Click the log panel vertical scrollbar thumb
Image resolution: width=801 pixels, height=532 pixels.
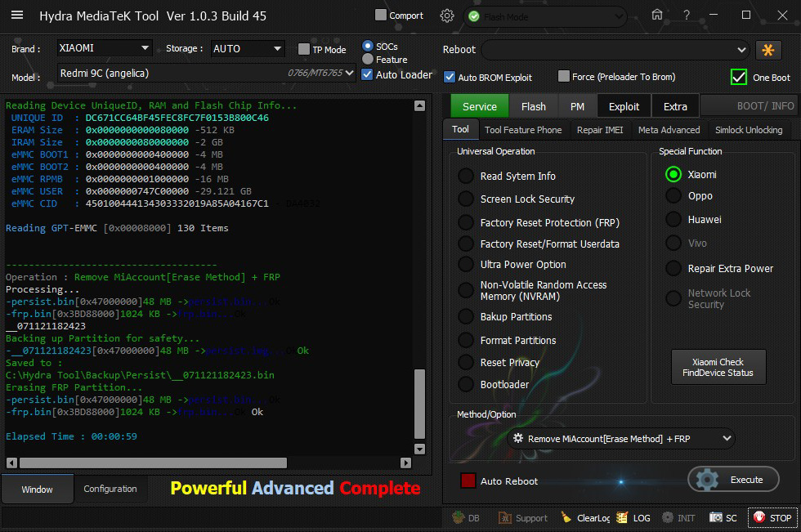(420, 405)
